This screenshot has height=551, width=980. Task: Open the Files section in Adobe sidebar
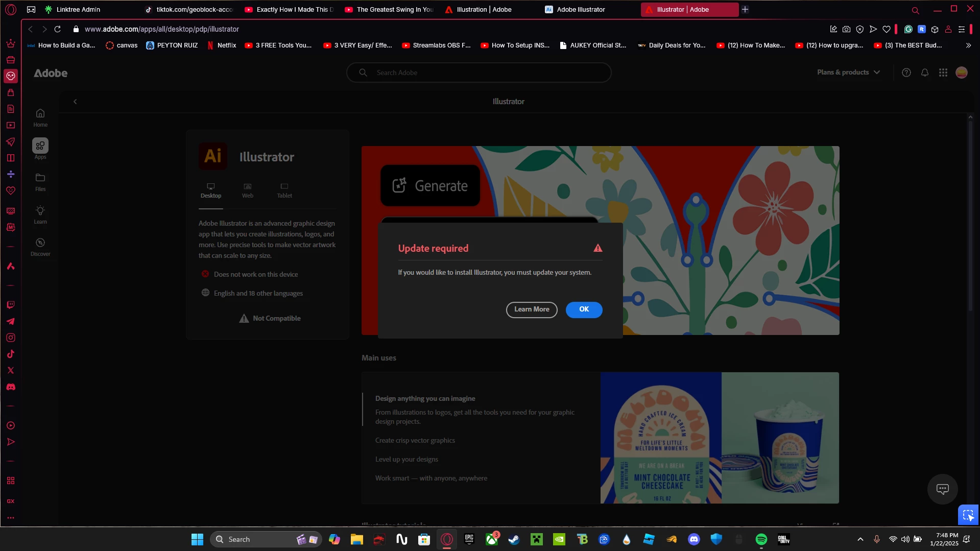coord(40,182)
